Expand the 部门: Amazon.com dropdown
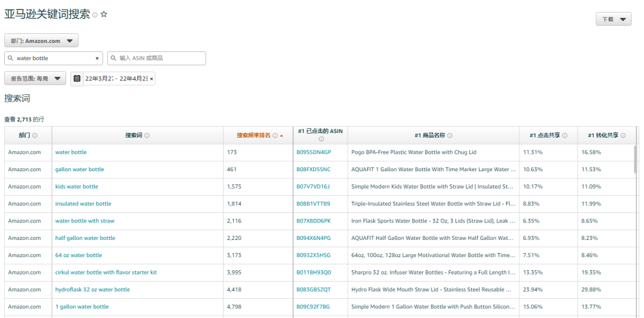The image size is (644, 318). coord(42,41)
